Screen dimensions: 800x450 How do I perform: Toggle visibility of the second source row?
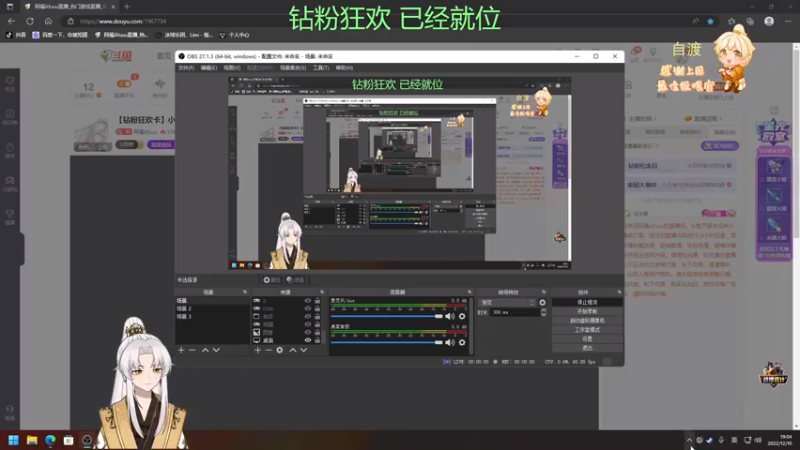pyautogui.click(x=308, y=308)
